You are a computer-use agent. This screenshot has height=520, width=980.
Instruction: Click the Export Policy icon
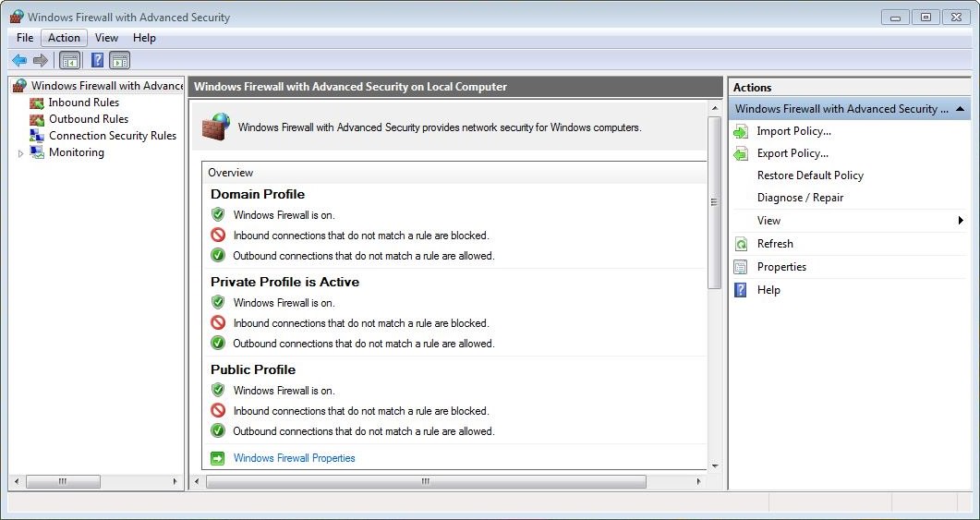pyautogui.click(x=741, y=154)
